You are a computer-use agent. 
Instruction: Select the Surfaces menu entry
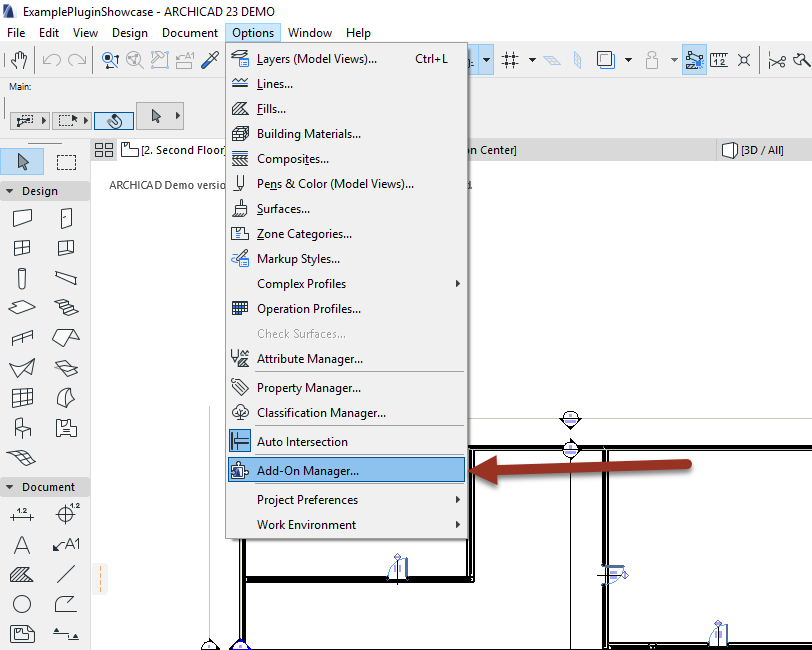pos(347,209)
